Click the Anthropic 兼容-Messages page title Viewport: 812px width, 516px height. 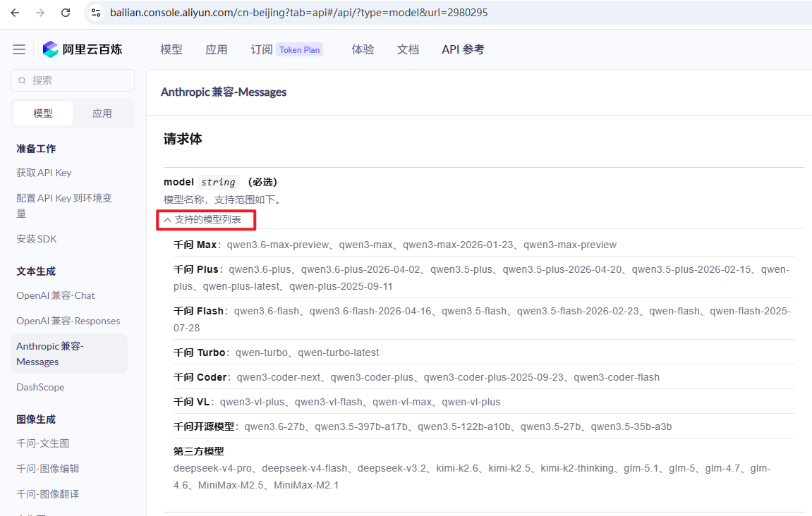click(224, 92)
